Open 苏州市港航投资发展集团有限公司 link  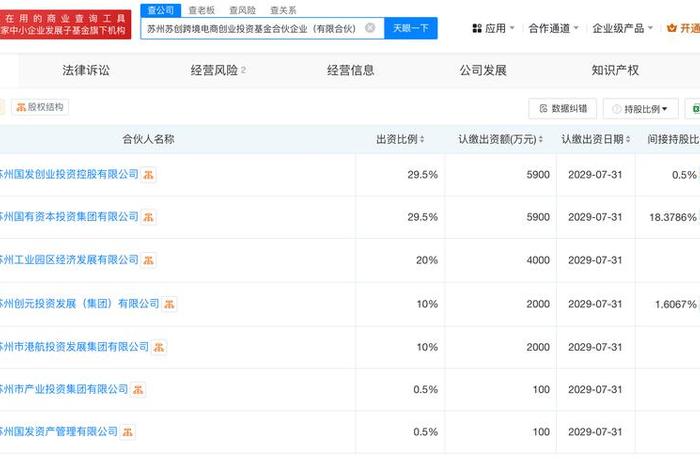tap(74, 347)
